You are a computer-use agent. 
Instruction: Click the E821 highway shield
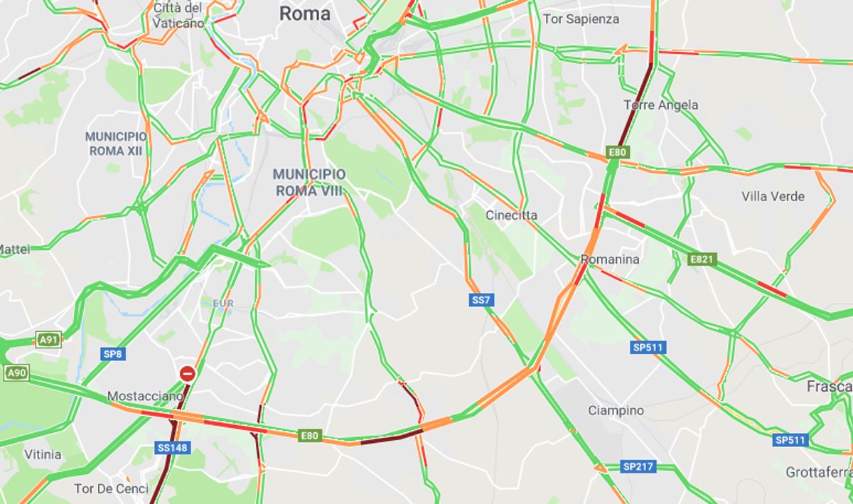(701, 260)
